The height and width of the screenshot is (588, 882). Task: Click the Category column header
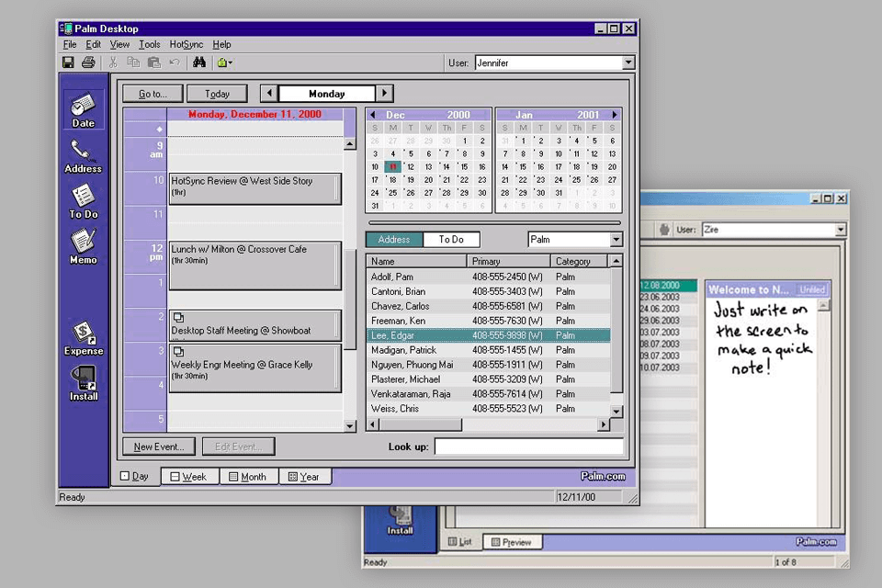[580, 261]
